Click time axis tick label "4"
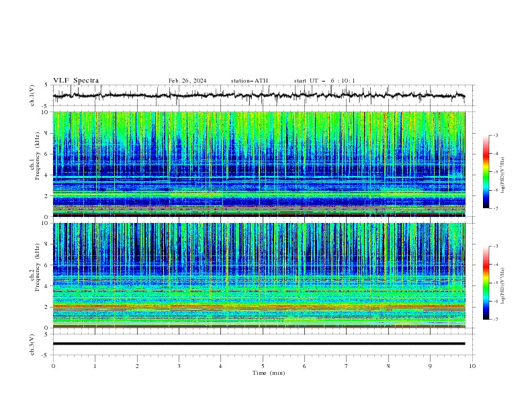The height and width of the screenshot is (411, 532). point(220,366)
